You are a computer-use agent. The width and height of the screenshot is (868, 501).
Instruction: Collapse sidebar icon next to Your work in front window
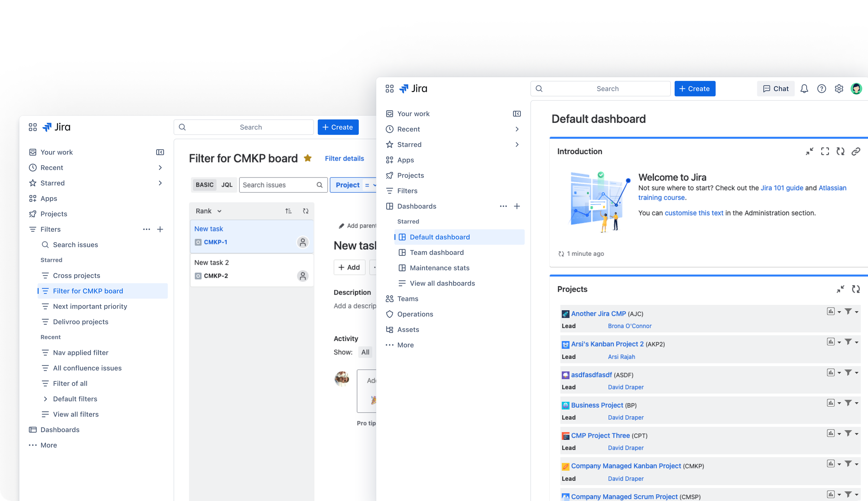pyautogui.click(x=517, y=114)
